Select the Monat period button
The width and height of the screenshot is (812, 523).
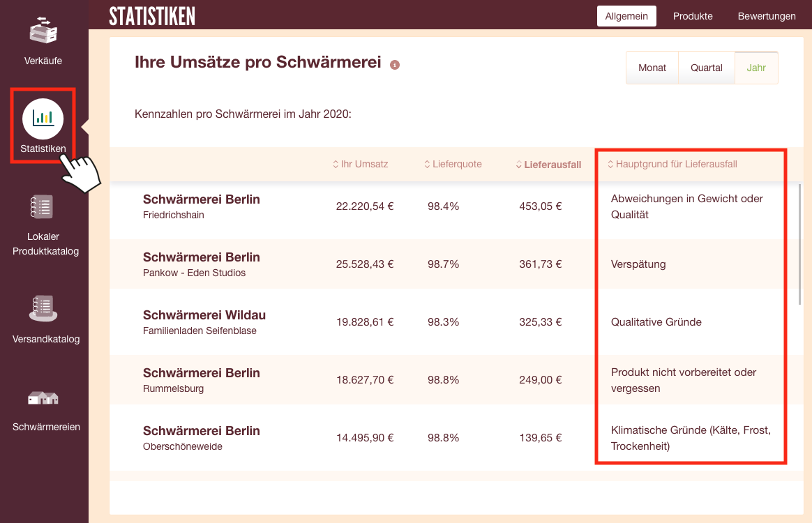[652, 68]
